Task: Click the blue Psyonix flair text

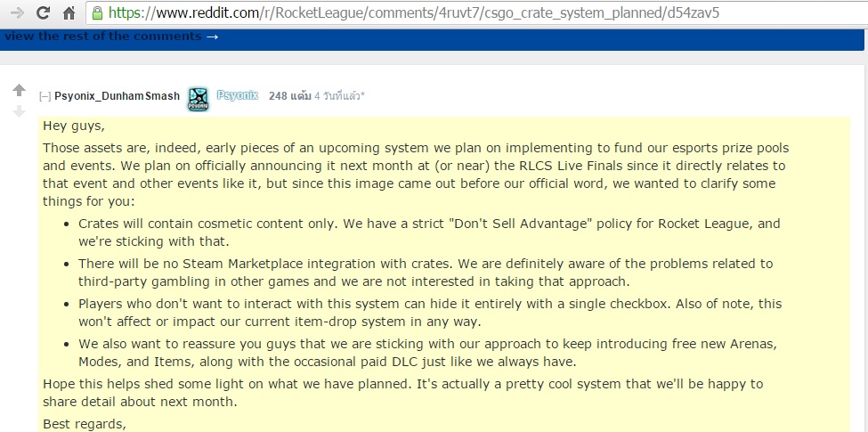Action: [238, 95]
